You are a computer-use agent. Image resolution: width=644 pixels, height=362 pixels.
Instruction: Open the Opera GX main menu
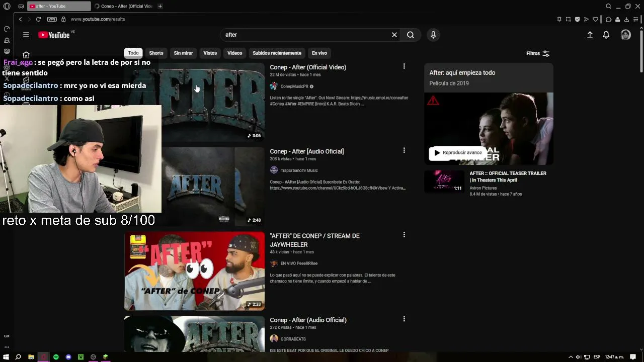coord(7,6)
